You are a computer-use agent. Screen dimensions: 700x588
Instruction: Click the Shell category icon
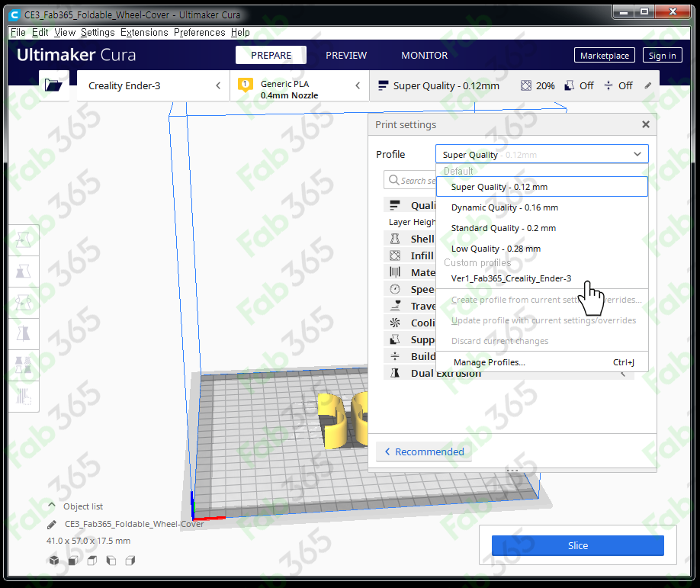point(395,239)
